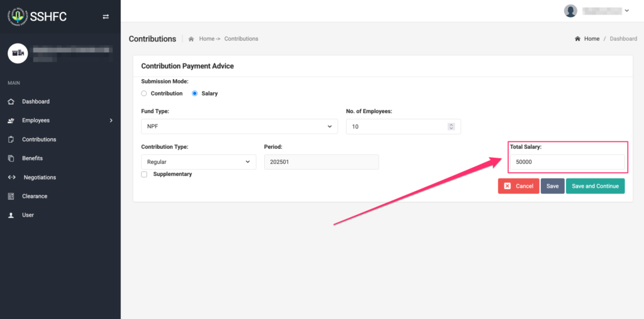
Task: Click the Dashboard home icon in sidebar
Action: [x=11, y=102]
